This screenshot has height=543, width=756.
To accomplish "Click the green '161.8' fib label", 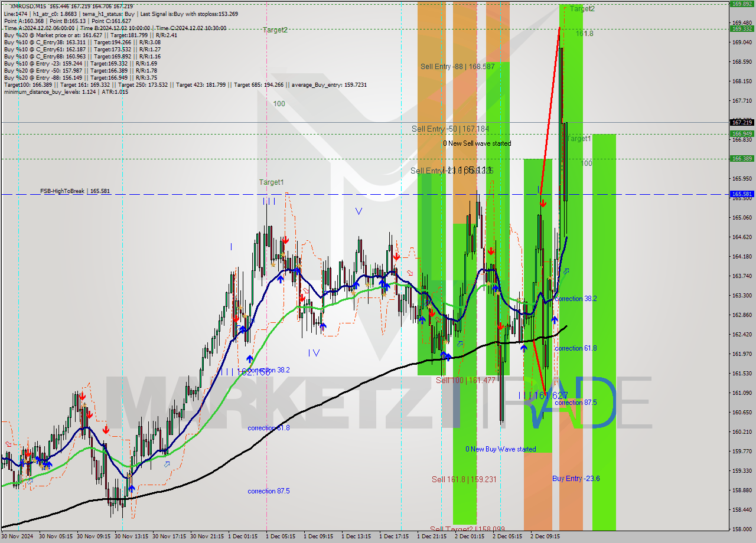I will pyautogui.click(x=585, y=34).
